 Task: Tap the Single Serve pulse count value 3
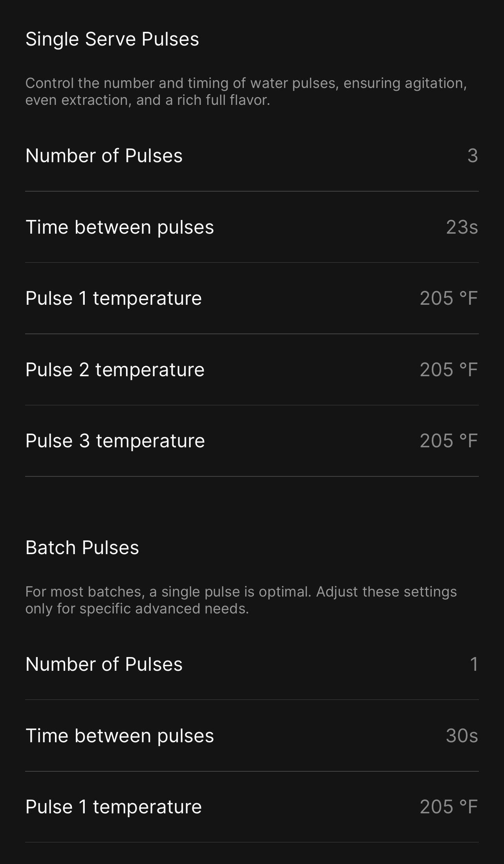tap(472, 156)
